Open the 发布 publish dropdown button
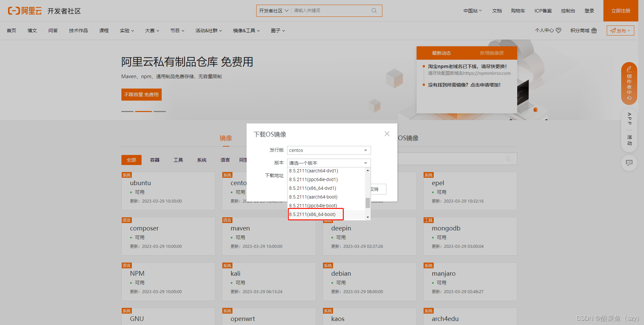644x325 pixels. click(x=620, y=31)
